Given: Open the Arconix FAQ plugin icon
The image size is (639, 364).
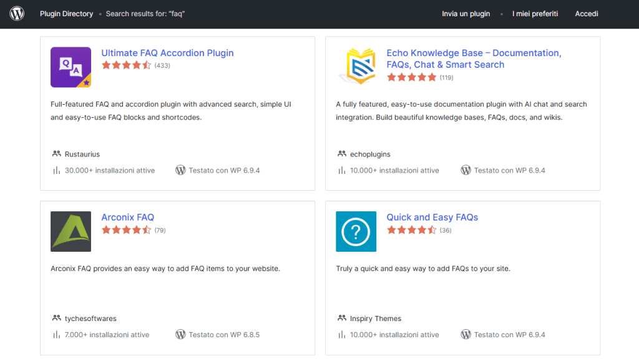Looking at the screenshot, I should (71, 231).
